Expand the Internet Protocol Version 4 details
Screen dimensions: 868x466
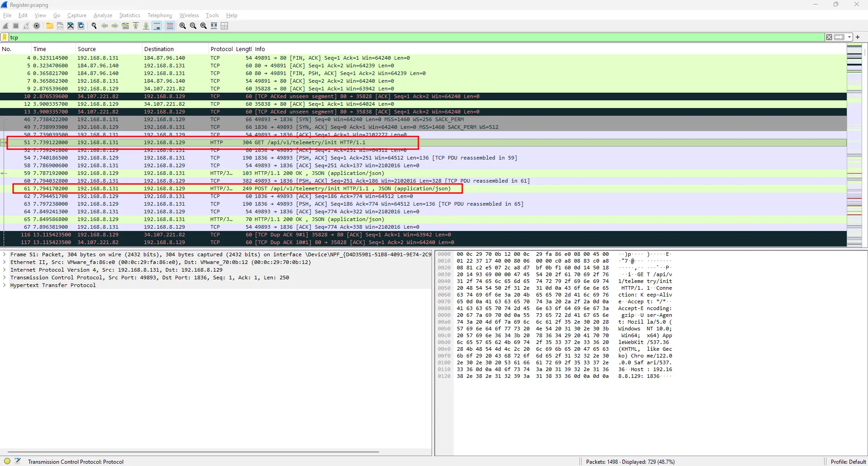pos(5,270)
